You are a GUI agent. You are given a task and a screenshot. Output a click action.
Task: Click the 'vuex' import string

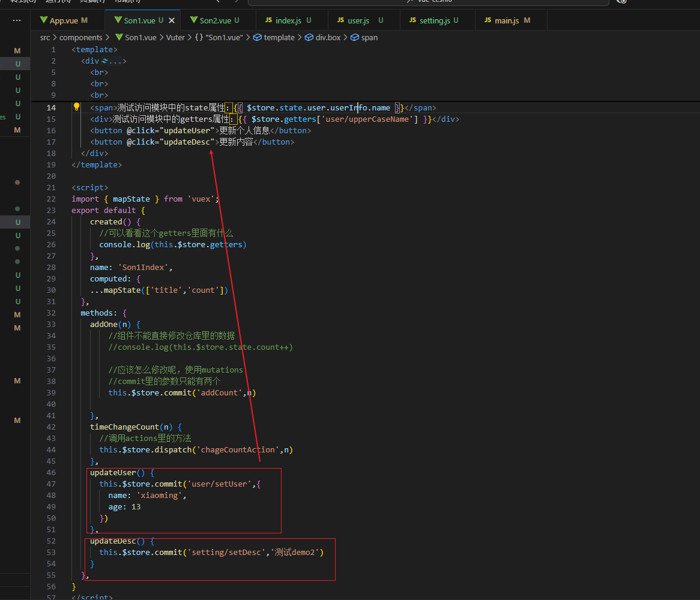tap(201, 199)
